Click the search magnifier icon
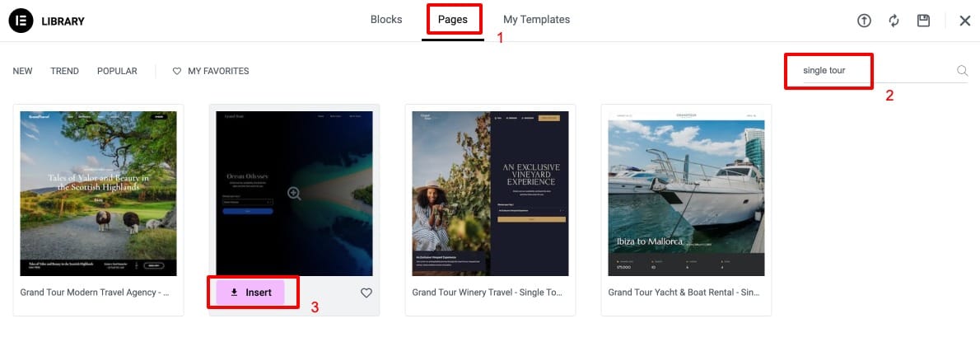 click(x=962, y=71)
